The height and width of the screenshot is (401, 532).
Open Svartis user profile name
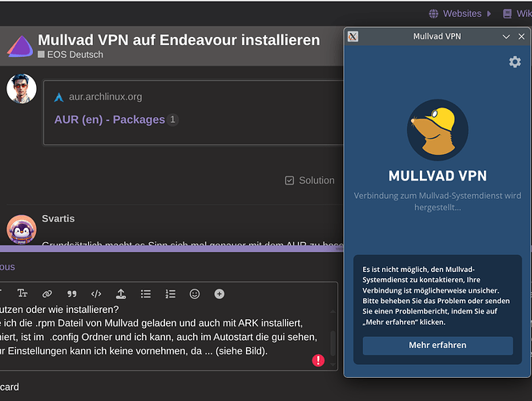[58, 218]
